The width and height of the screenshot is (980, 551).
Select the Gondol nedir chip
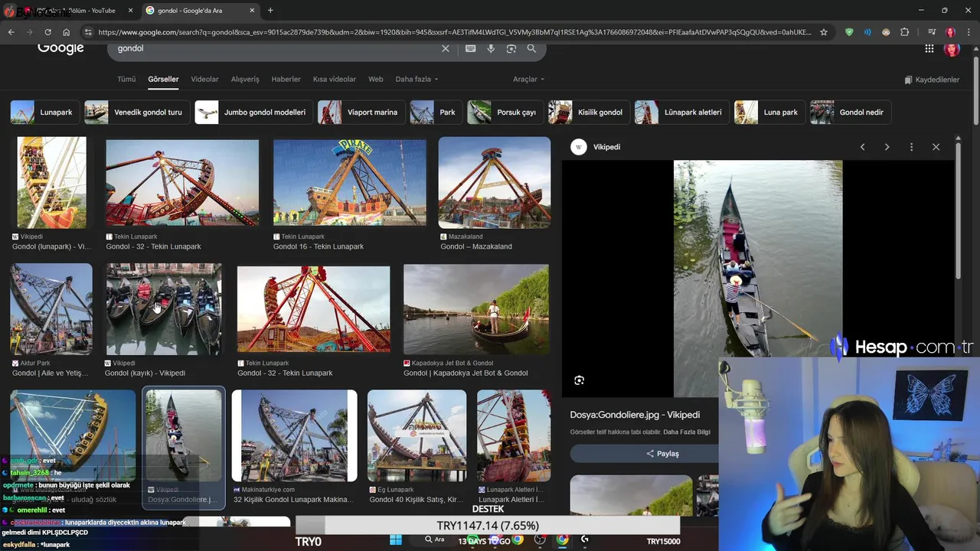click(x=851, y=112)
